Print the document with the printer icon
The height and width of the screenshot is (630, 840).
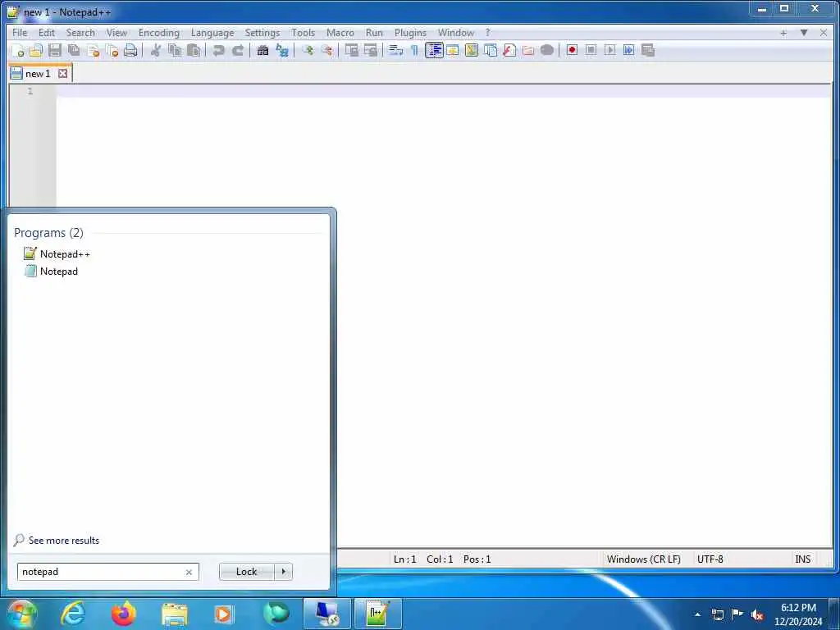click(130, 50)
